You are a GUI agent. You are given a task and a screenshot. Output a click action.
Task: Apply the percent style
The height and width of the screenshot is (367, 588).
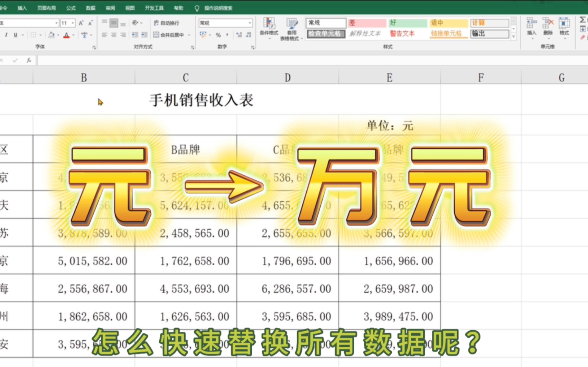pyautogui.click(x=218, y=35)
